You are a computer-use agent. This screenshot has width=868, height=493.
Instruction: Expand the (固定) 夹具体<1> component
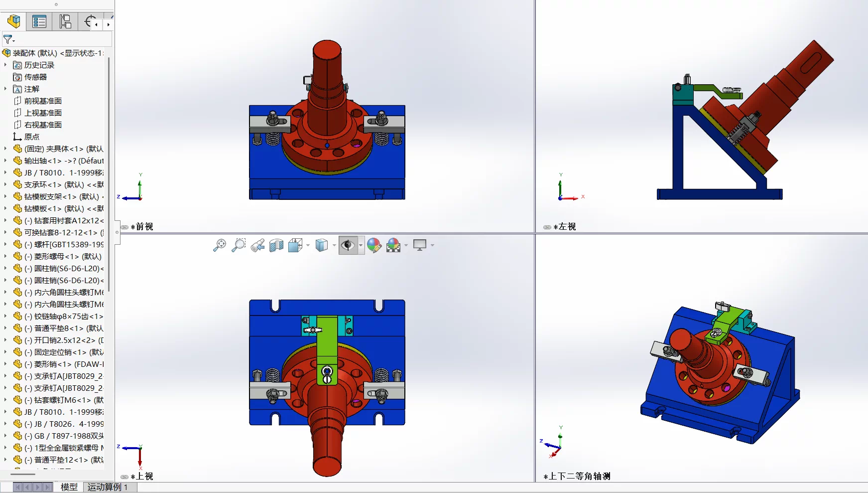5,149
